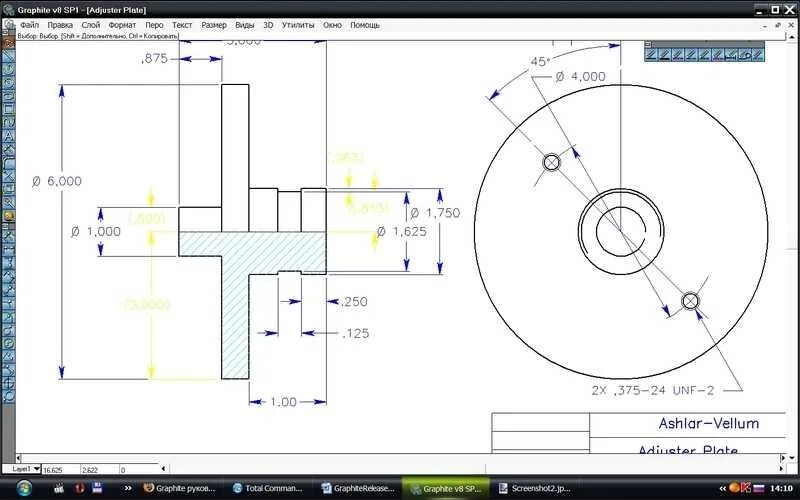The width and height of the screenshot is (800, 500).
Task: Click the Z coordinate field showing 0
Action: [x=139, y=469]
